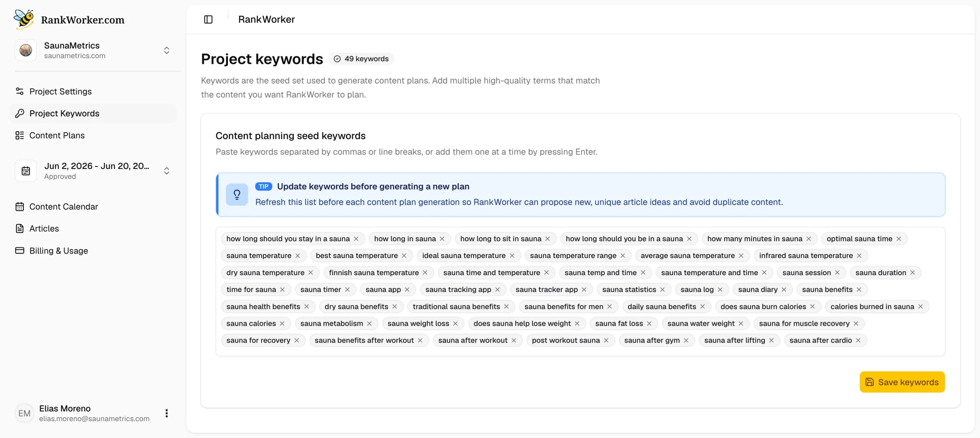Click the 'sauna tracker app' keyword text
980x438 pixels.
pyautogui.click(x=546, y=290)
